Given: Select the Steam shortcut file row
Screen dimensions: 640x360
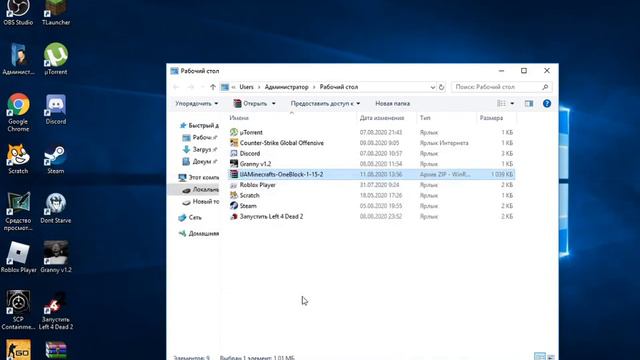Looking at the screenshot, I should pyautogui.click(x=371, y=206).
